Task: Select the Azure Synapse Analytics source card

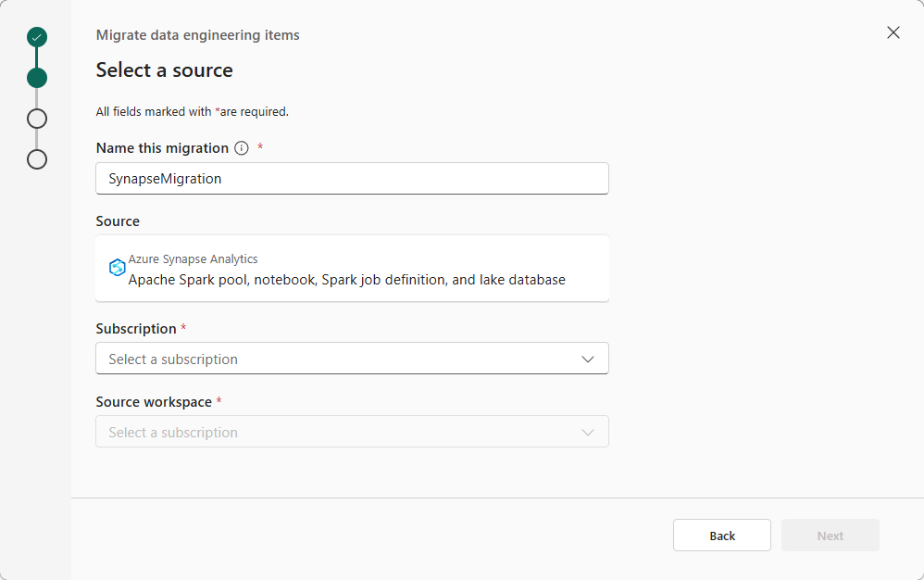Action: coord(352,268)
